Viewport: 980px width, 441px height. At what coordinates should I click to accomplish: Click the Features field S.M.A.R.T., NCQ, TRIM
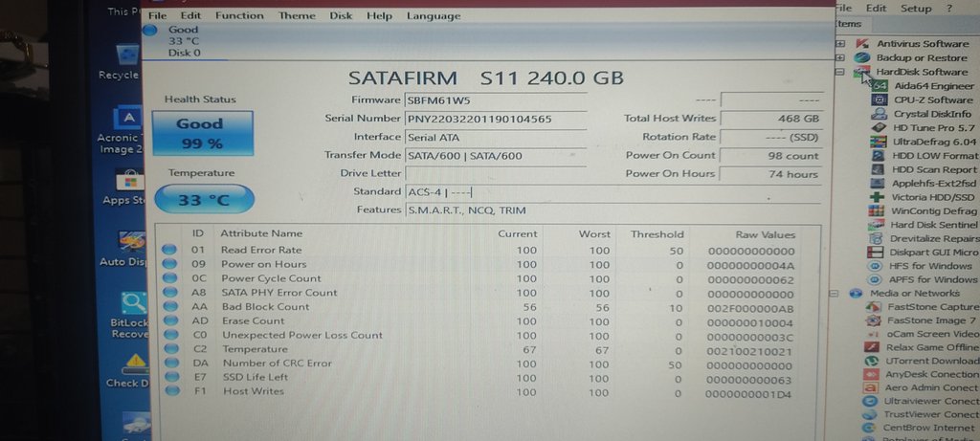pyautogui.click(x=612, y=210)
